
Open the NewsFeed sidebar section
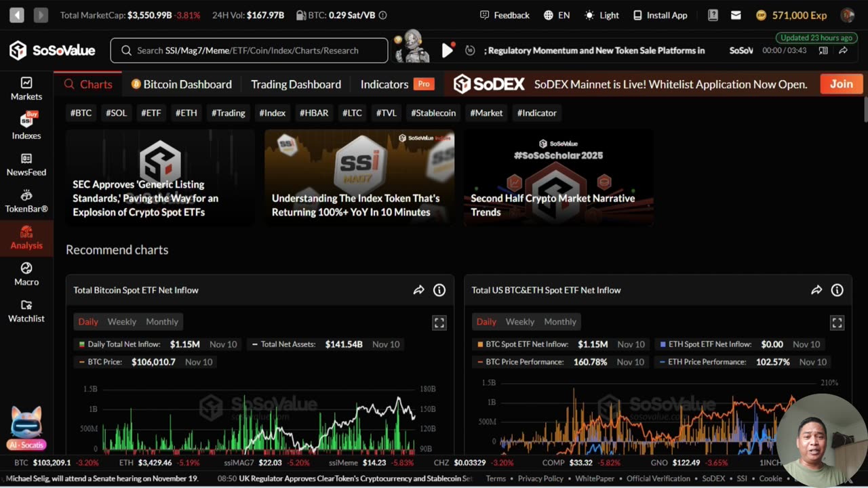pyautogui.click(x=26, y=165)
